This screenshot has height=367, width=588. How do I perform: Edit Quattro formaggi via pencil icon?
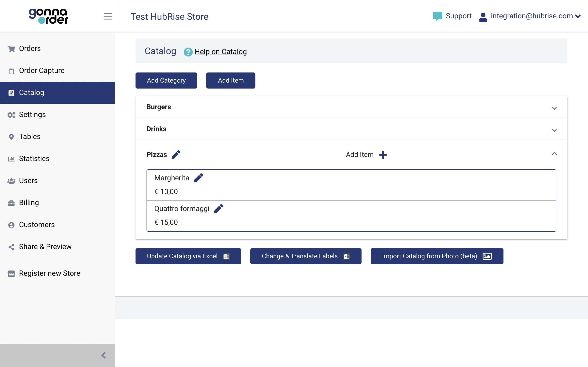pyautogui.click(x=219, y=208)
